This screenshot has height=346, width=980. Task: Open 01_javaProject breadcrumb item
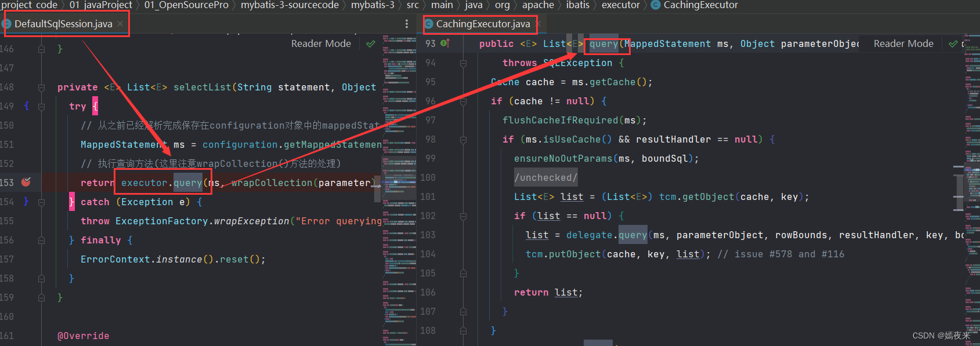pyautogui.click(x=101, y=5)
